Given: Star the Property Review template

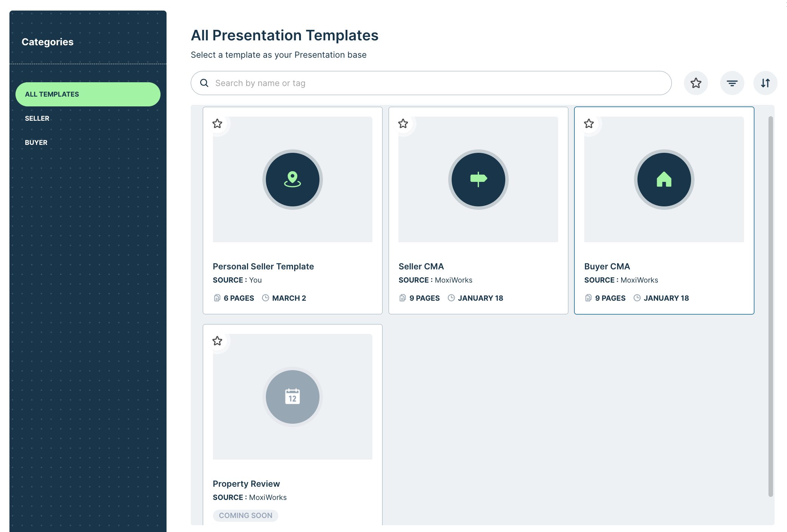Looking at the screenshot, I should coord(217,341).
